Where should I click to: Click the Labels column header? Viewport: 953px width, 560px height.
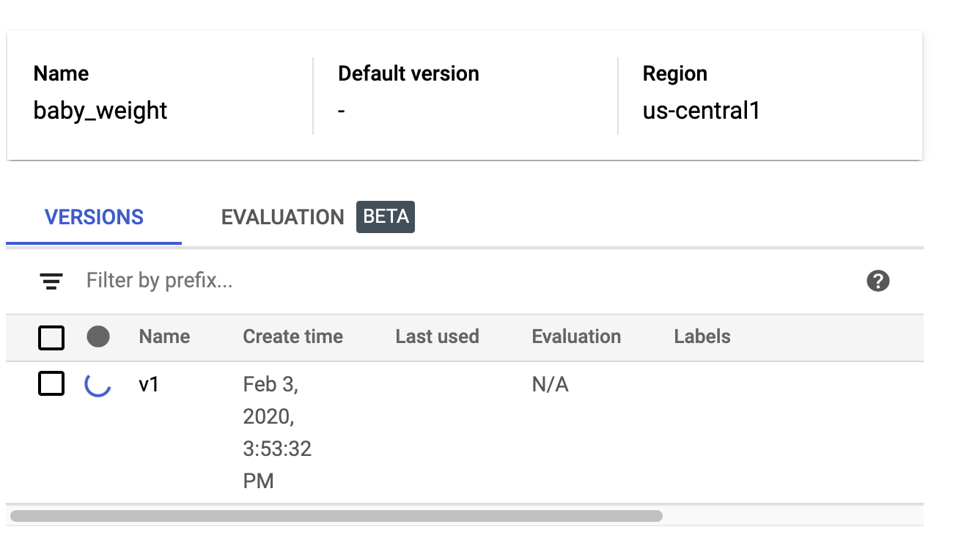pyautogui.click(x=702, y=336)
